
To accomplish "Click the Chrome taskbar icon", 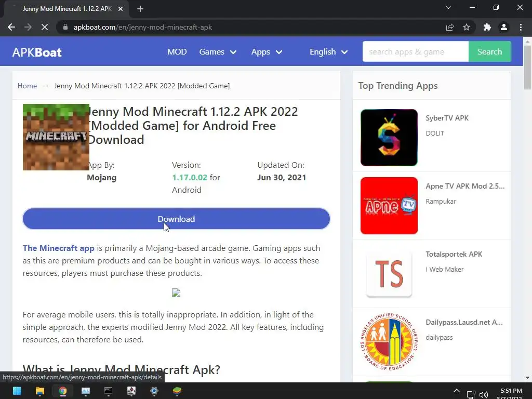I will point(63,391).
